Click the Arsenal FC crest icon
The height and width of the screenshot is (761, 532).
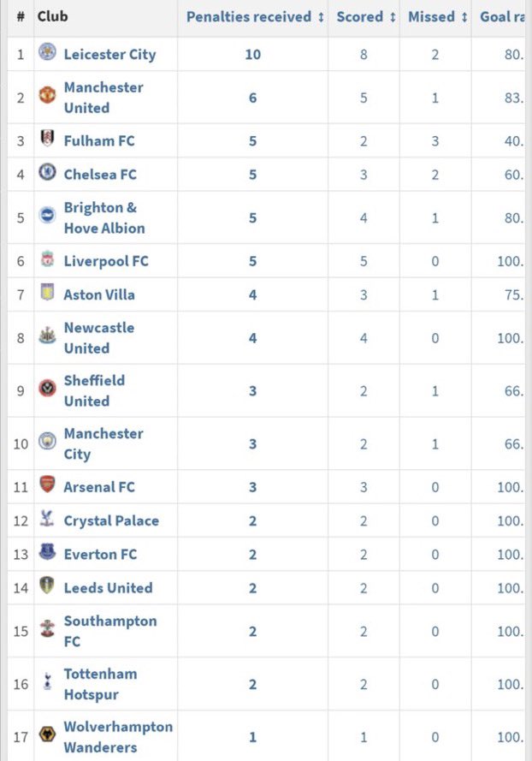(47, 486)
